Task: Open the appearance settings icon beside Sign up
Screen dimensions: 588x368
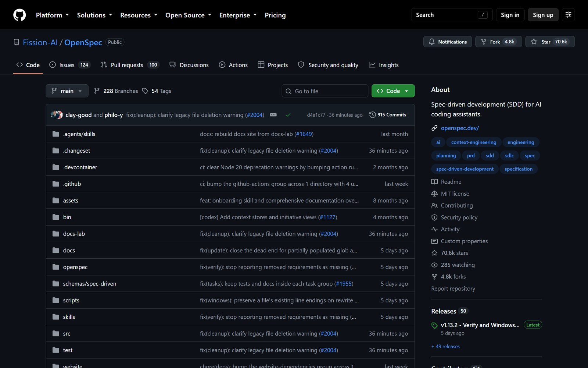Action: (568, 15)
